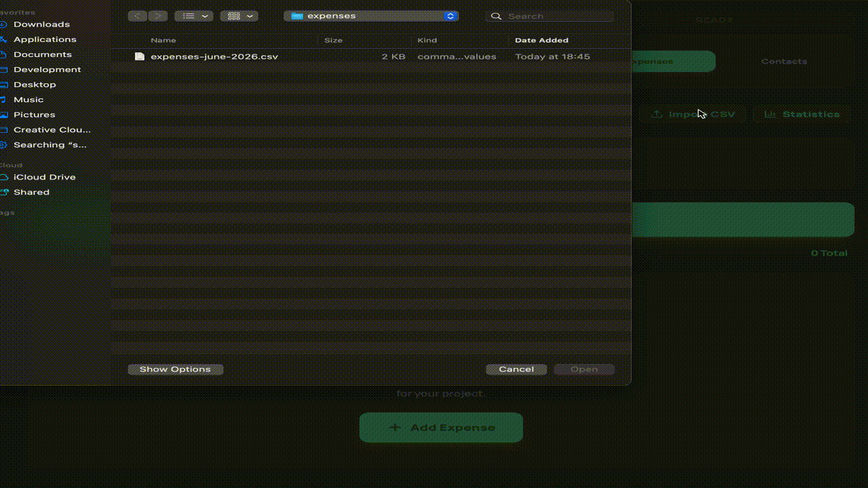The width and height of the screenshot is (868, 488).
Task: Click the Import CSV upload icon
Action: (x=656, y=115)
